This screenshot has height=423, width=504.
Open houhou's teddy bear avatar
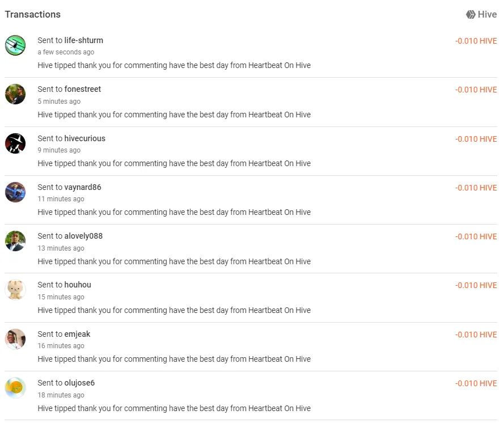pyautogui.click(x=15, y=290)
